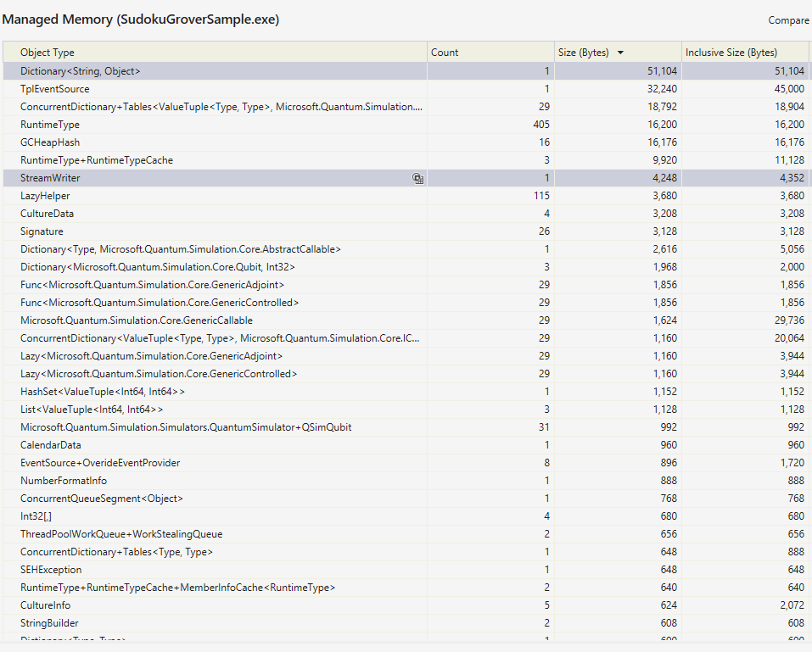
Task: Click the 18,792 size value
Action: [x=662, y=107]
